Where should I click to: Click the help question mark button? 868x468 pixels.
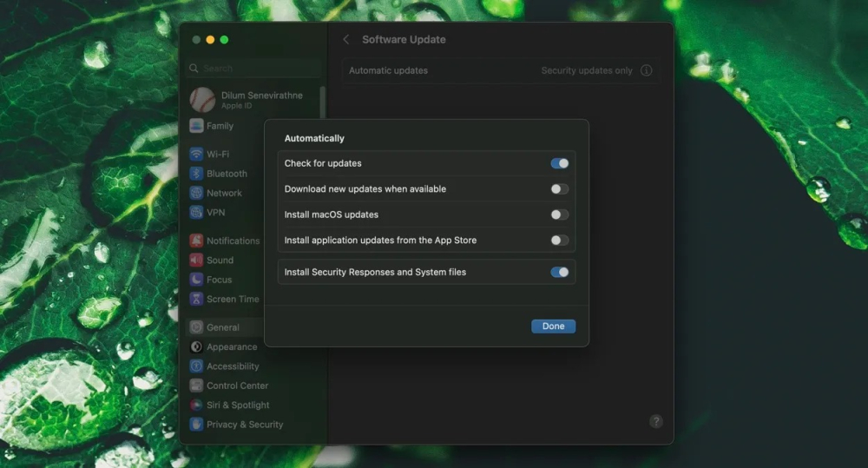(656, 421)
